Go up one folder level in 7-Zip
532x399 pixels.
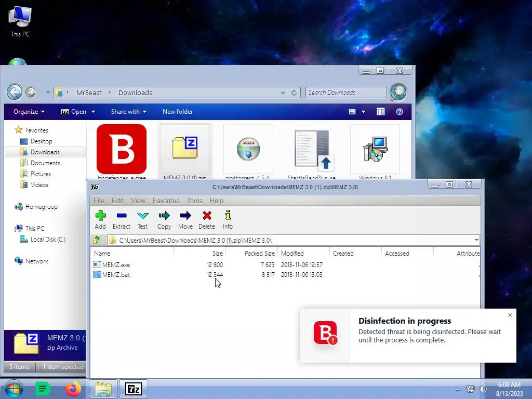click(97, 240)
